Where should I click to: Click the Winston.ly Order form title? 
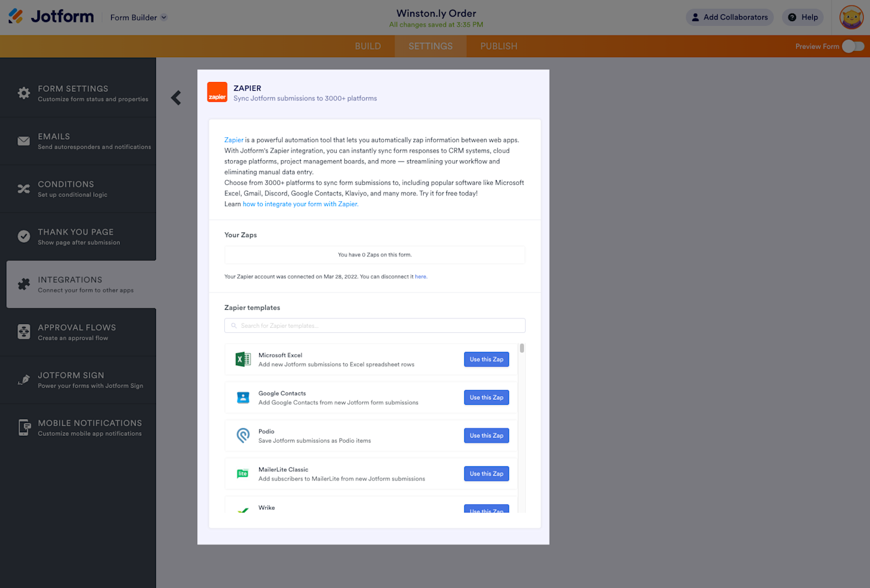coord(436,13)
